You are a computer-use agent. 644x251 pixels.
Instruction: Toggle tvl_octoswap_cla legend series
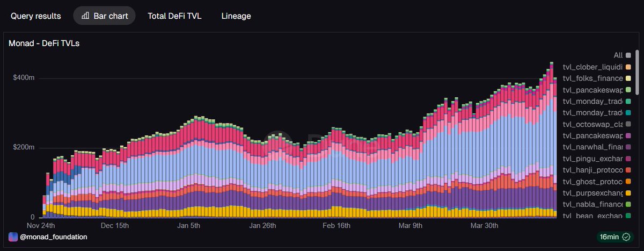coord(597,124)
